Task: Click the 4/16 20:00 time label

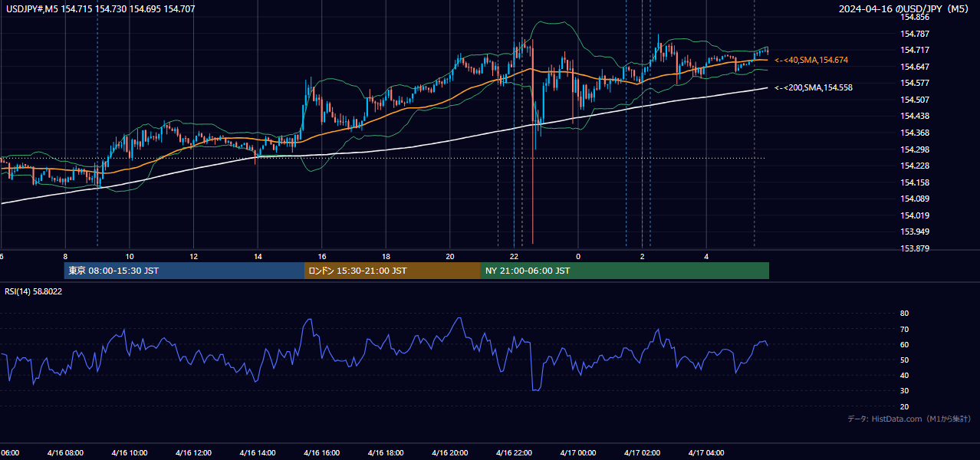Action: [449, 453]
